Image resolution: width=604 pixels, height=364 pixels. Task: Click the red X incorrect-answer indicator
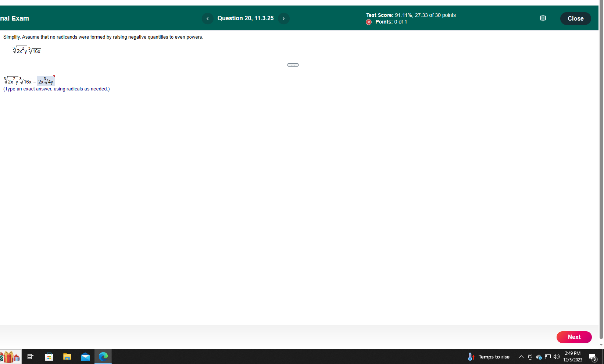(x=368, y=22)
